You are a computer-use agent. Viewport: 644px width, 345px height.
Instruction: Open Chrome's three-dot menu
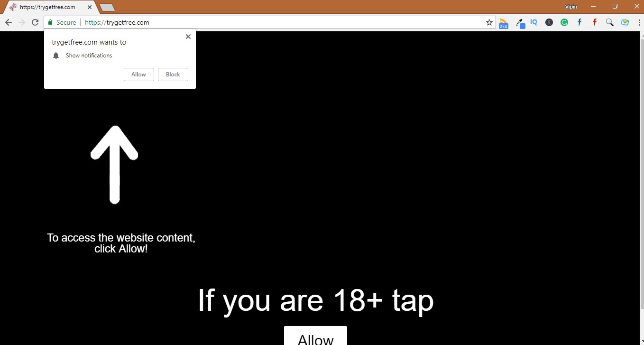click(638, 22)
